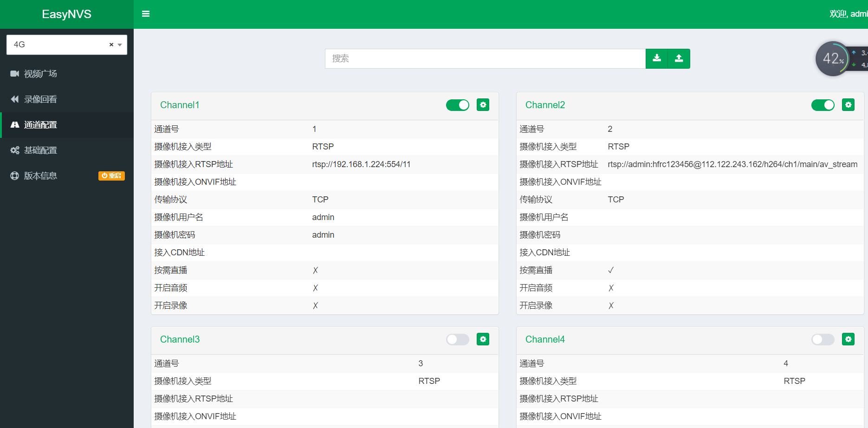
Task: Click the Channel4 title
Action: (545, 339)
